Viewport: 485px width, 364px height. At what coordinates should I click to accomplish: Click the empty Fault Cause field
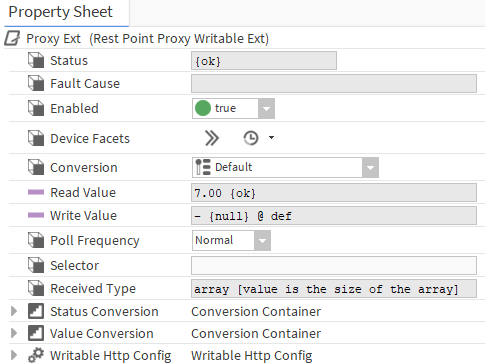[x=334, y=83]
